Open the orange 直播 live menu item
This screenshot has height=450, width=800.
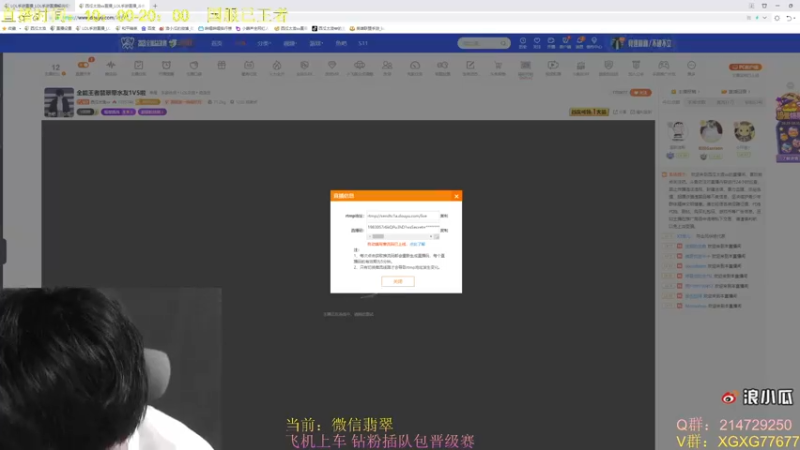click(240, 43)
